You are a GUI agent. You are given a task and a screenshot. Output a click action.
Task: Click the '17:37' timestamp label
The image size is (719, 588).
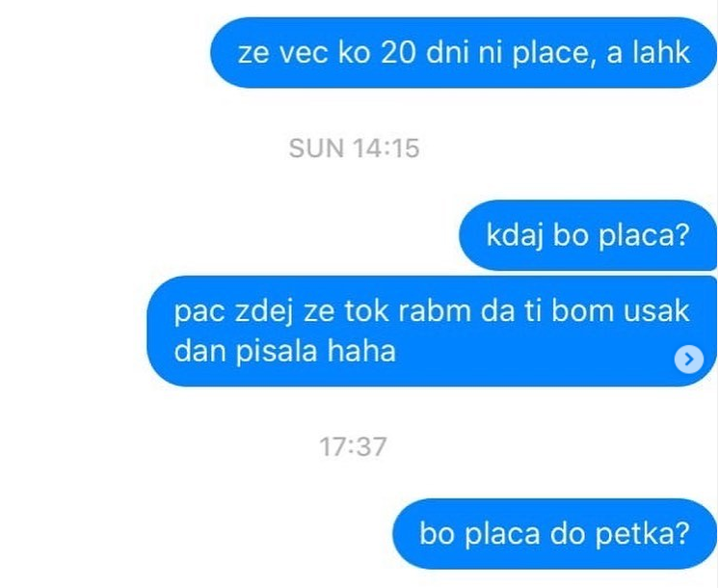pyautogui.click(x=353, y=446)
